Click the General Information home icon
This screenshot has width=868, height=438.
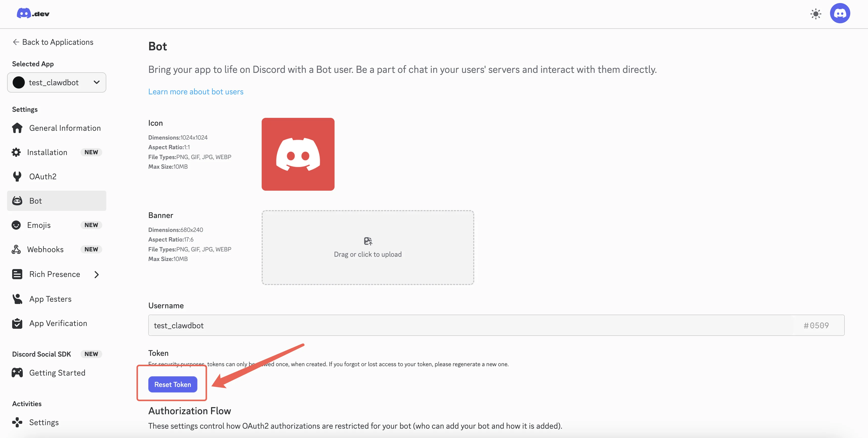pyautogui.click(x=17, y=128)
